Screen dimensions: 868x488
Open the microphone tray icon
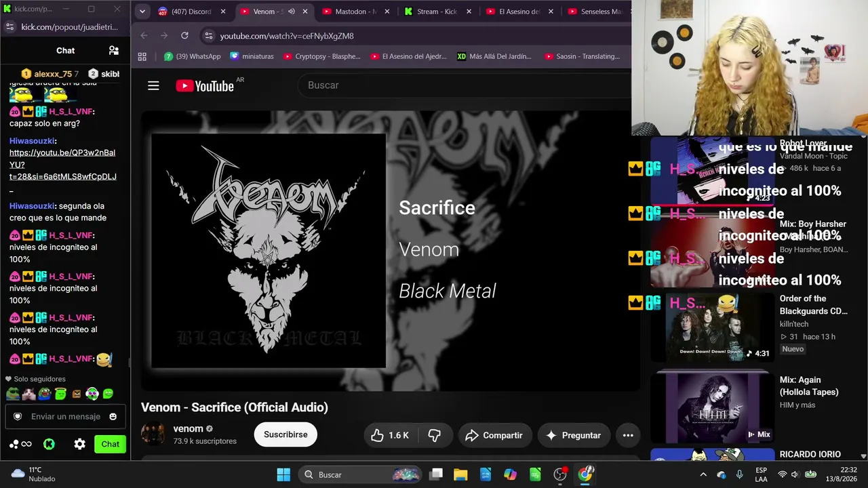click(x=739, y=474)
